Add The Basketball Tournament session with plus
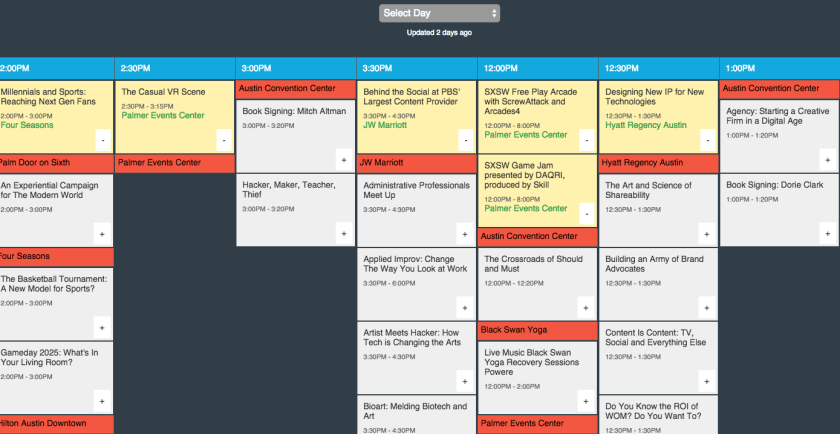 tap(102, 327)
